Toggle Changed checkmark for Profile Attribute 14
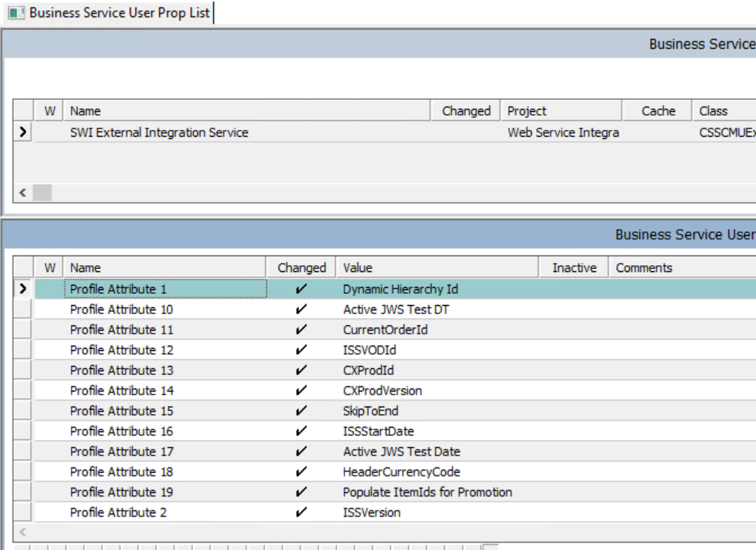Viewport: 756px width, 550px height. point(301,391)
